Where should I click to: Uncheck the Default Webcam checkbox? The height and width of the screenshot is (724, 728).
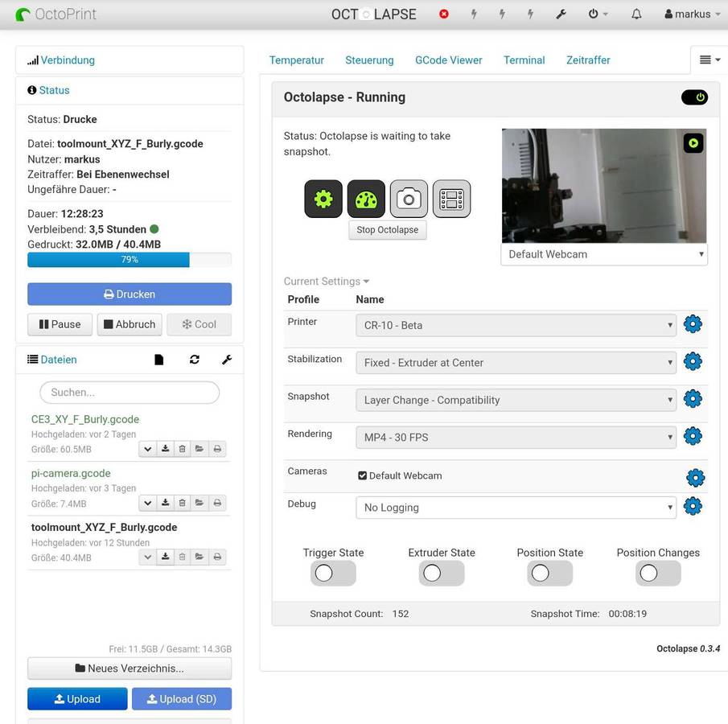[x=363, y=475]
